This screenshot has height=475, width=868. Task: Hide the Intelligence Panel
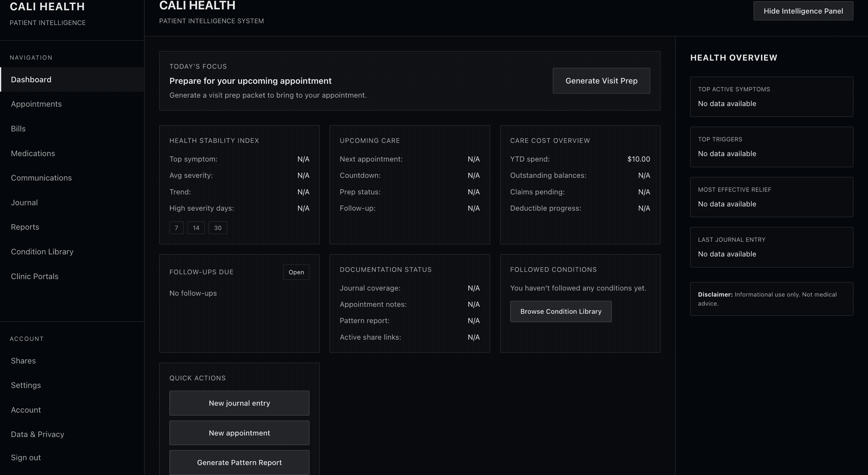click(x=803, y=11)
